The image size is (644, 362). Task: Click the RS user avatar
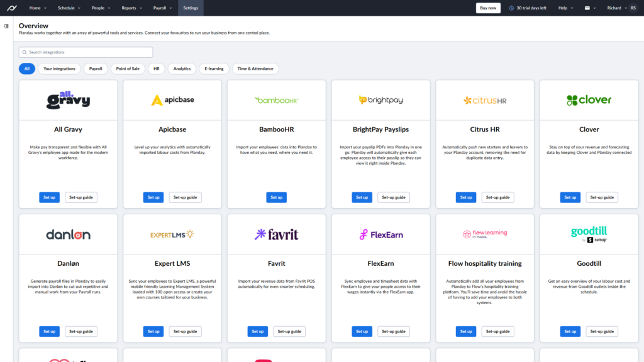[633, 8]
